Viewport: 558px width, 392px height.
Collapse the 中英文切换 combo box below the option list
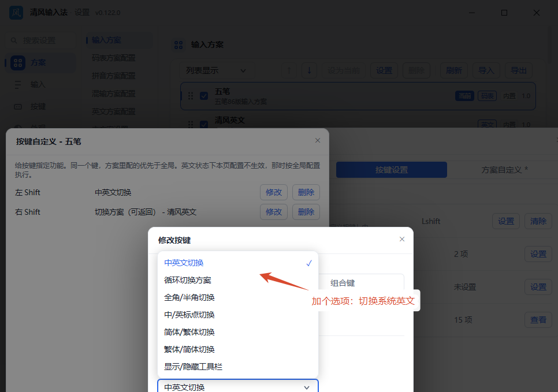click(238, 387)
